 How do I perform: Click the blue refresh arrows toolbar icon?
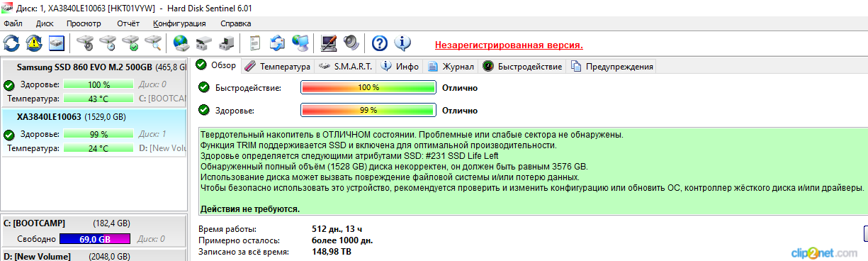pos(11,43)
